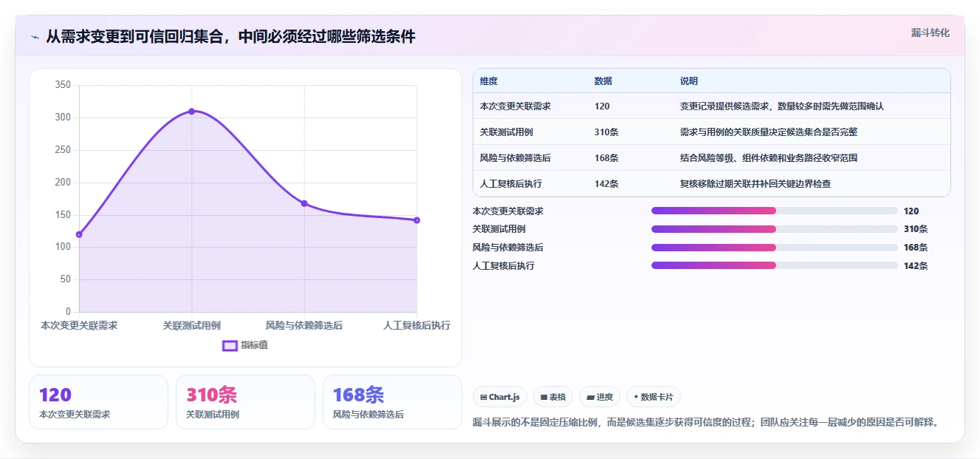Click the 120 本次变更关联需求 data card
Viewport: 980px width, 459px height.
tap(98, 402)
